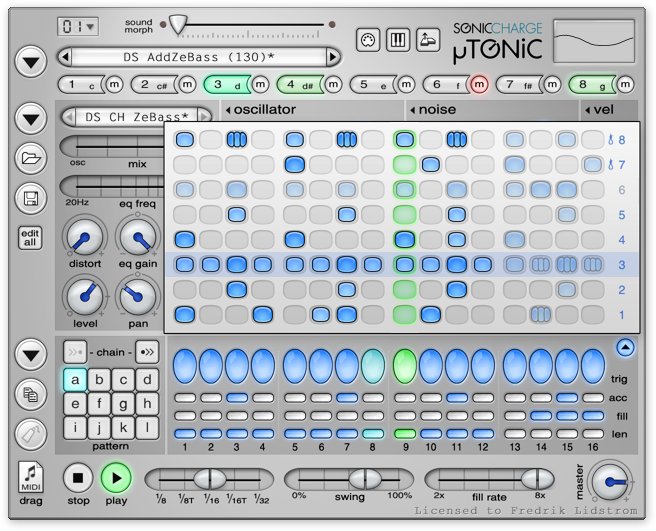Select drum channel 5 e

[370, 85]
